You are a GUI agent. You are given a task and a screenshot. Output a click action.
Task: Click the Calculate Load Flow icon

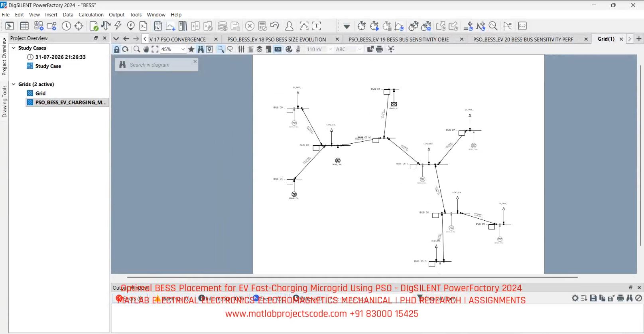106,26
